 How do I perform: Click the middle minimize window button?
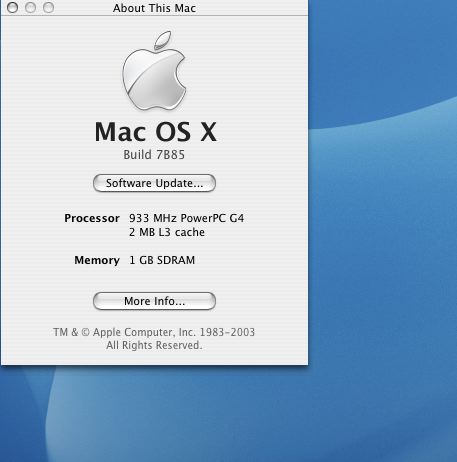(x=30, y=7)
